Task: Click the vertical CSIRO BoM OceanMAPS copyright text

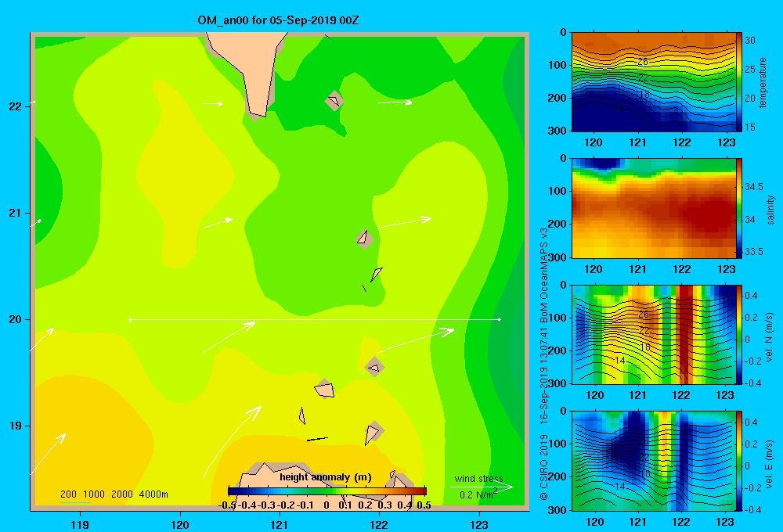Action: 544,363
